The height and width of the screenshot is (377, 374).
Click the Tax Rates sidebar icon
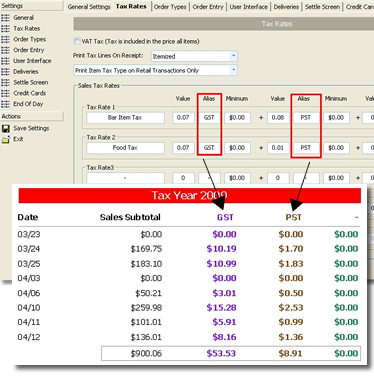(x=5, y=28)
